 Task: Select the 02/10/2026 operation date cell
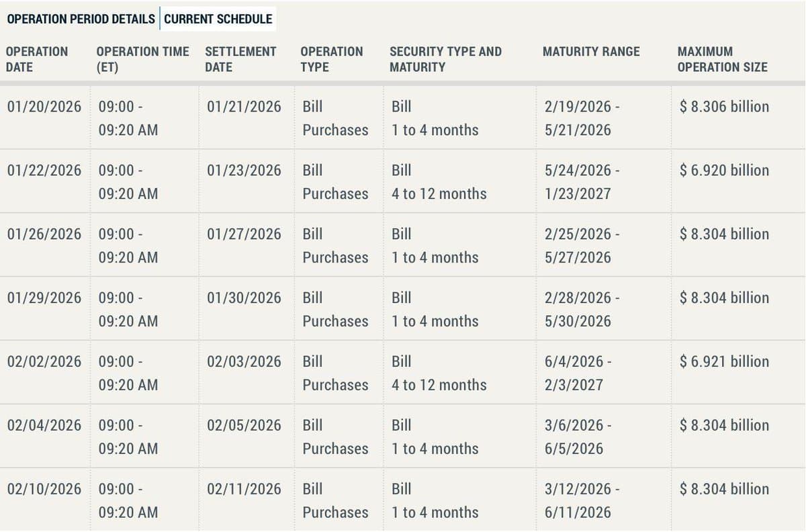[x=43, y=489]
